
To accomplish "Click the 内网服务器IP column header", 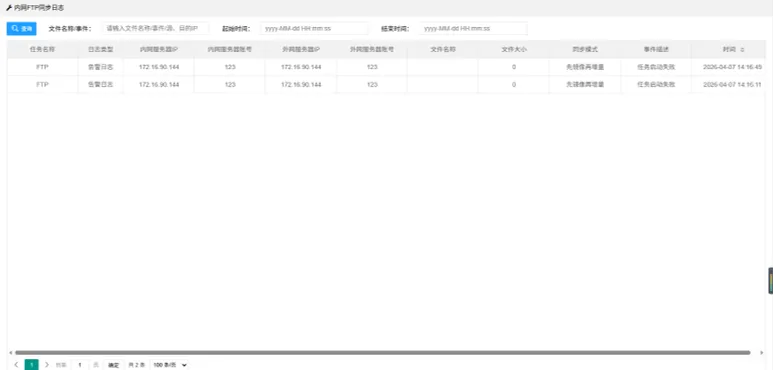I will [x=159, y=49].
